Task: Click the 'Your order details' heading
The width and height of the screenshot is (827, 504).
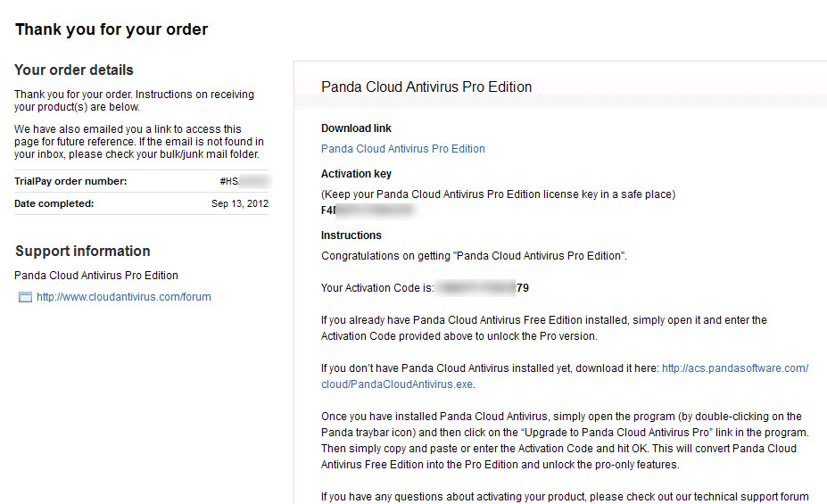Action: click(74, 70)
